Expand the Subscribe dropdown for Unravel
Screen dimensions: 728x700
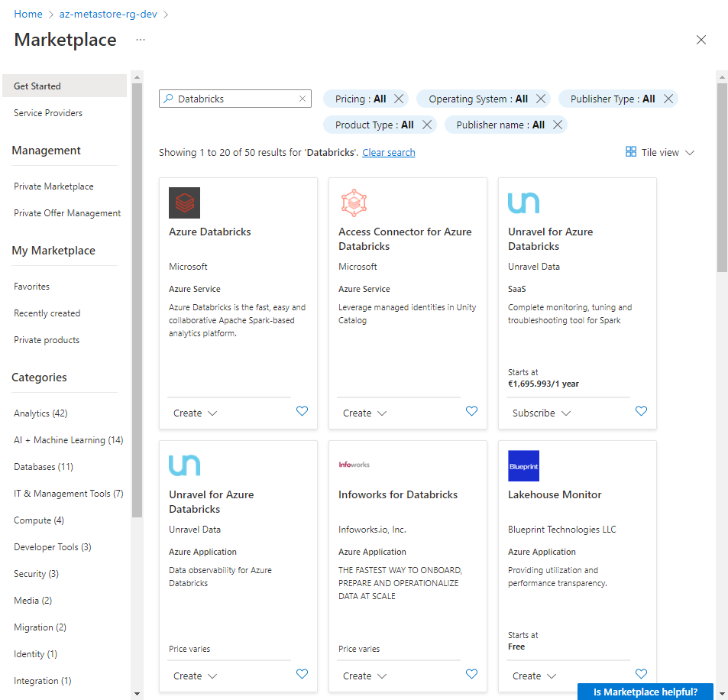[x=542, y=413]
